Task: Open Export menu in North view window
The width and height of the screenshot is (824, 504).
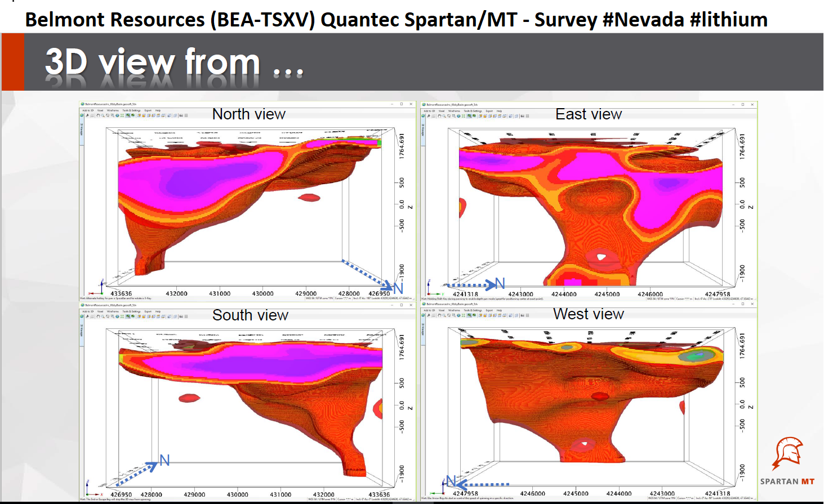Action: coord(148,110)
